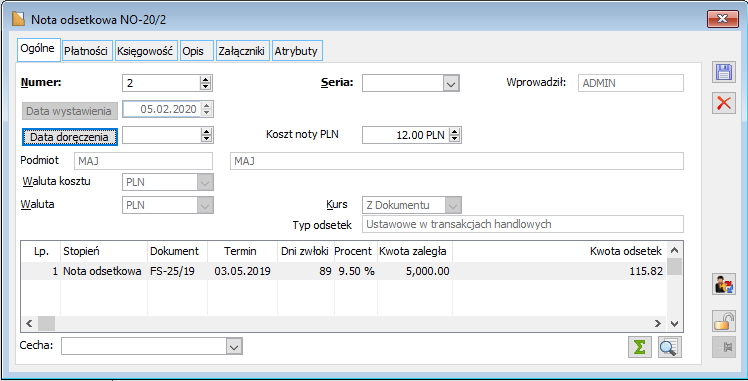Click the horizontal scrollbar thumb

click(x=46, y=323)
